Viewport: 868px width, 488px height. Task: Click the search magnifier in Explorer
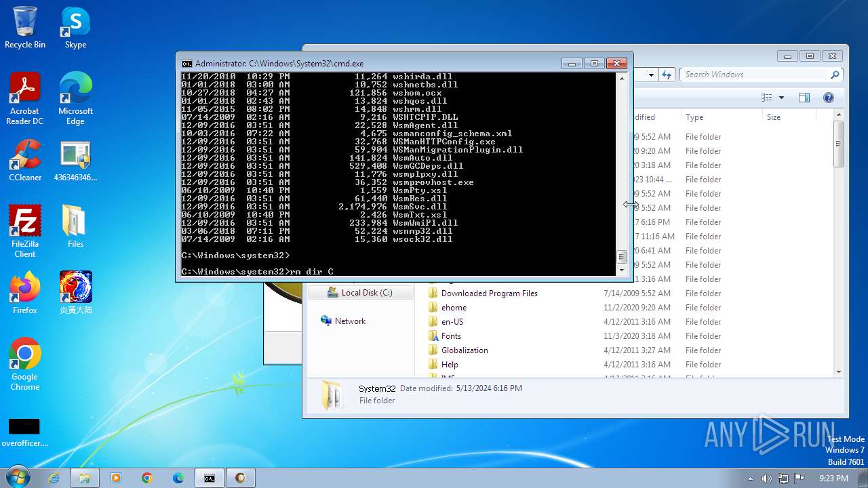pyautogui.click(x=835, y=75)
